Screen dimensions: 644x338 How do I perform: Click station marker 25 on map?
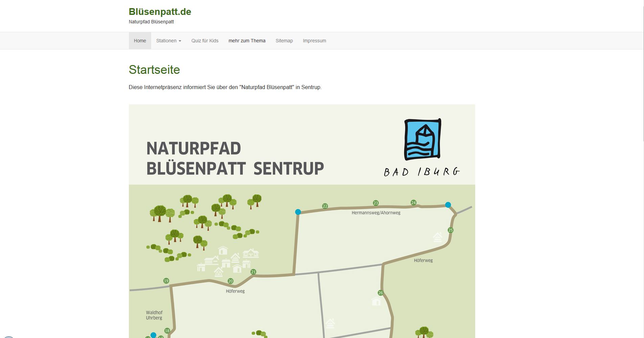[450, 230]
